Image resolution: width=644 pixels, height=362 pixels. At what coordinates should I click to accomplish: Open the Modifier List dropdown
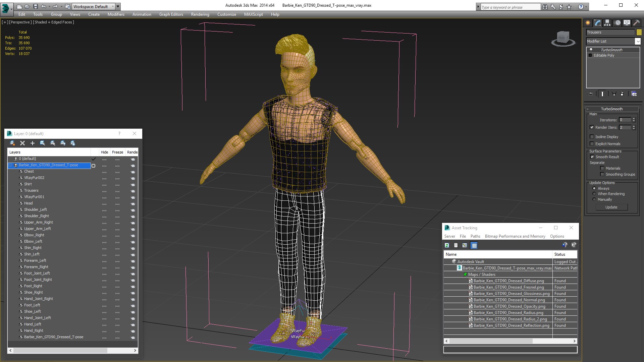click(x=638, y=41)
